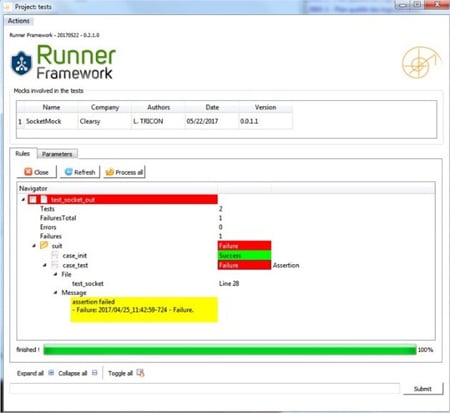Viewport: 450px width, 413px height.
Task: Click the golden radar logo
Action: (x=421, y=62)
